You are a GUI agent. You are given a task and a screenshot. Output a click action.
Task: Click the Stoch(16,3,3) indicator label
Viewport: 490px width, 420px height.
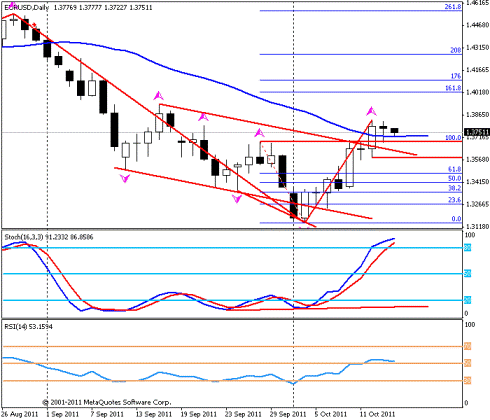point(24,237)
